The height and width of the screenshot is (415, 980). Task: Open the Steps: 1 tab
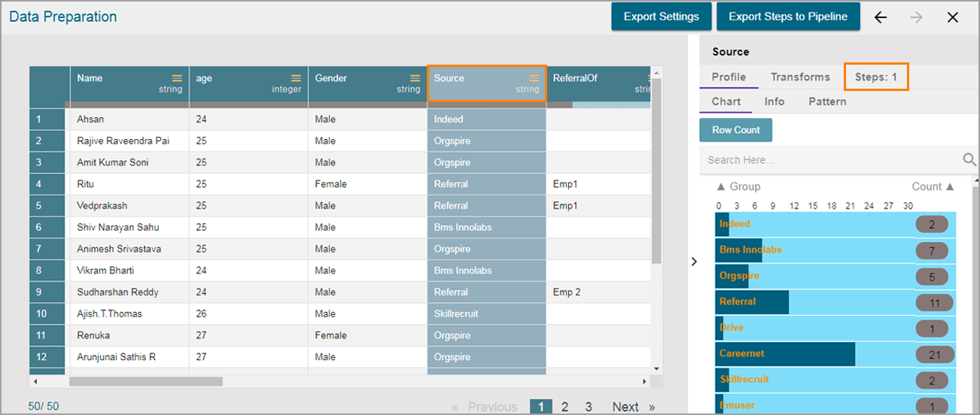point(876,77)
